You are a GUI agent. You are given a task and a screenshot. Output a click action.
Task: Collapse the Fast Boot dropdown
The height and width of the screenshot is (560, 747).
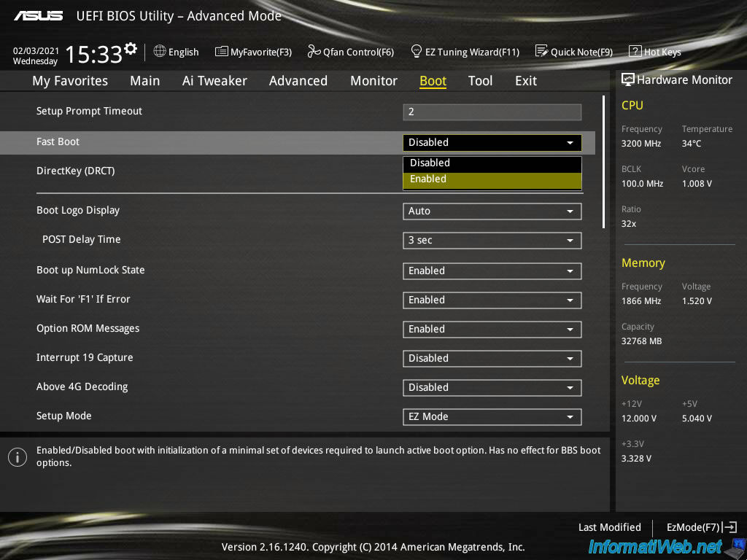point(492,142)
